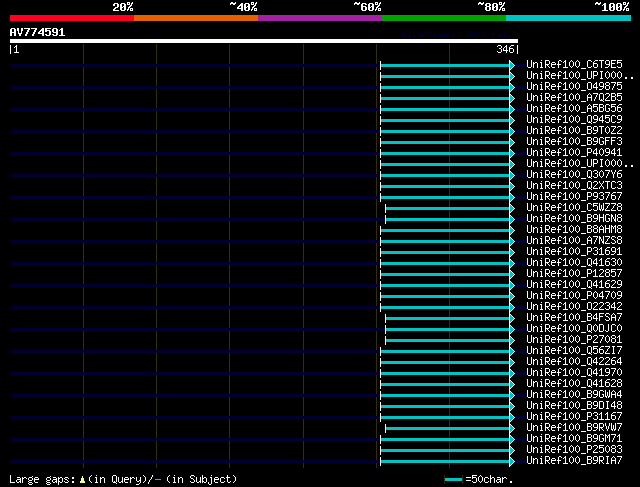Select the UniRef100_B8AHM8 label
The width and height of the screenshot is (640, 487).
coord(574,230)
